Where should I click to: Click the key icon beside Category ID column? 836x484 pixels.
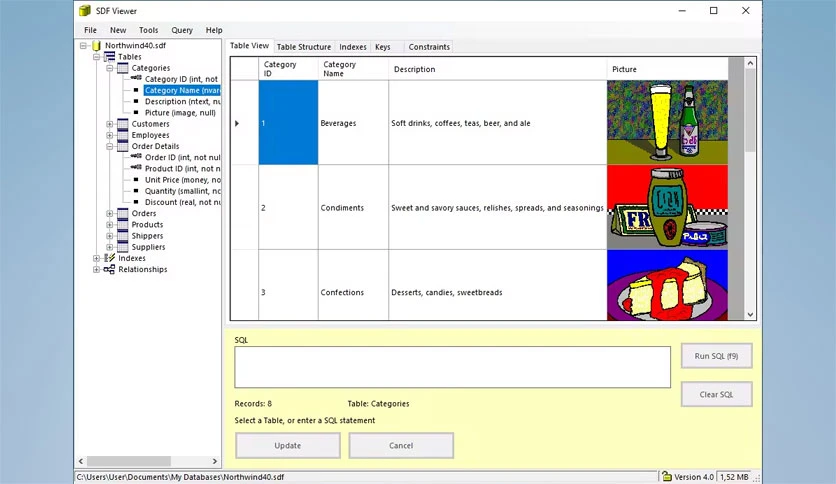(x=136, y=78)
